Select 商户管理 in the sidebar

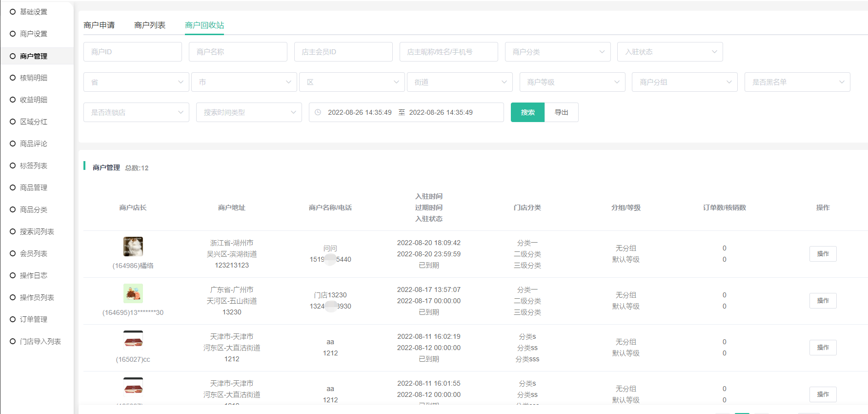[x=34, y=56]
